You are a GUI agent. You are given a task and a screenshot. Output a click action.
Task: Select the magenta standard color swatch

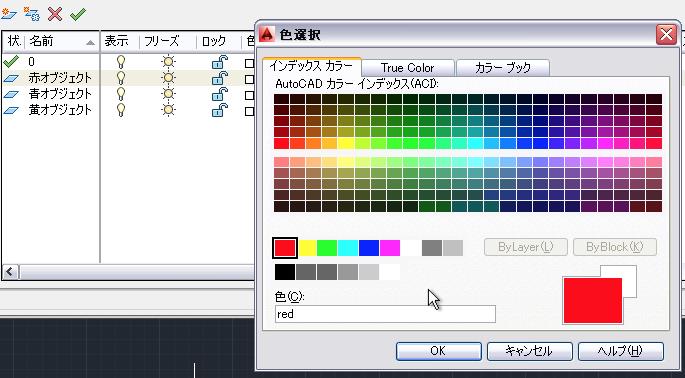(390, 248)
